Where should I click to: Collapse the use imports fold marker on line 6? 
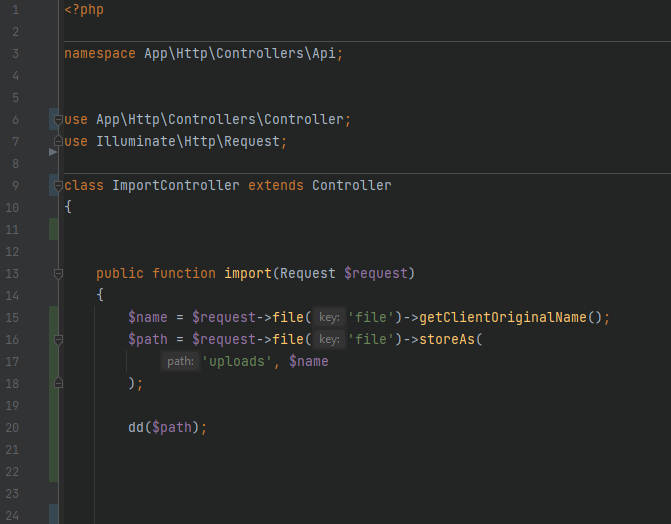click(x=58, y=120)
